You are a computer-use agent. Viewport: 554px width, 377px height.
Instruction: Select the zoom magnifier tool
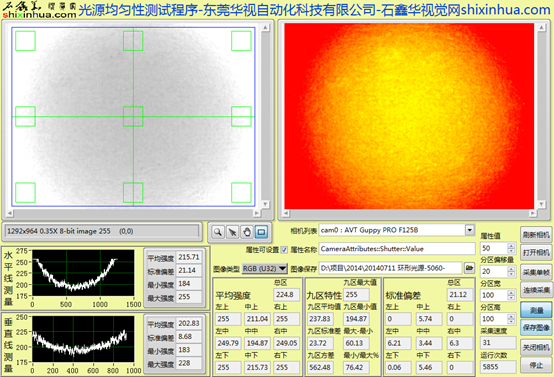(218, 232)
